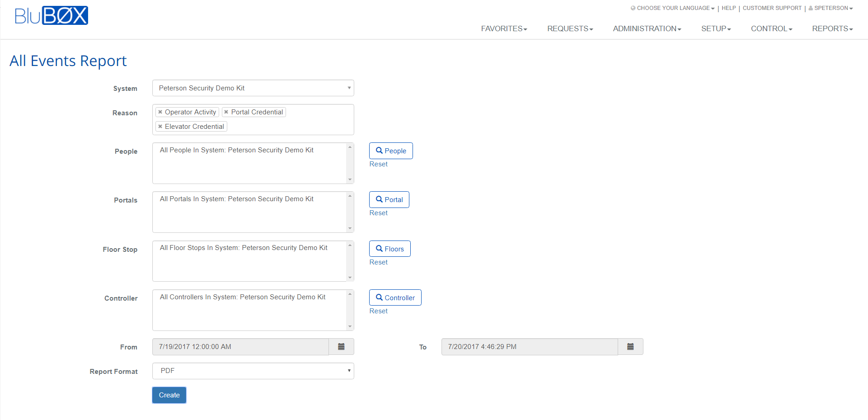Remove the Portal Credential reason tag
Viewport: 868px width, 420px height.
point(226,112)
